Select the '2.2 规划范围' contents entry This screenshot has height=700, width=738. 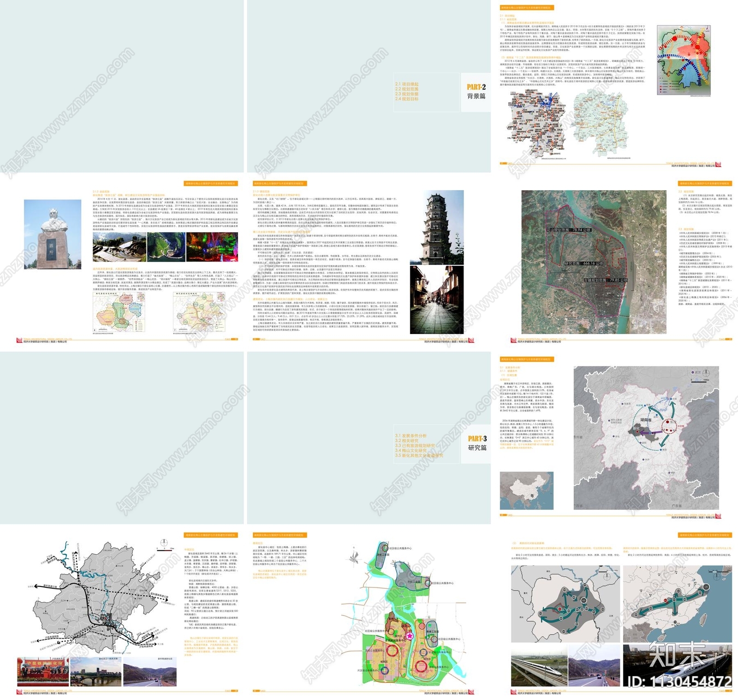[407, 89]
